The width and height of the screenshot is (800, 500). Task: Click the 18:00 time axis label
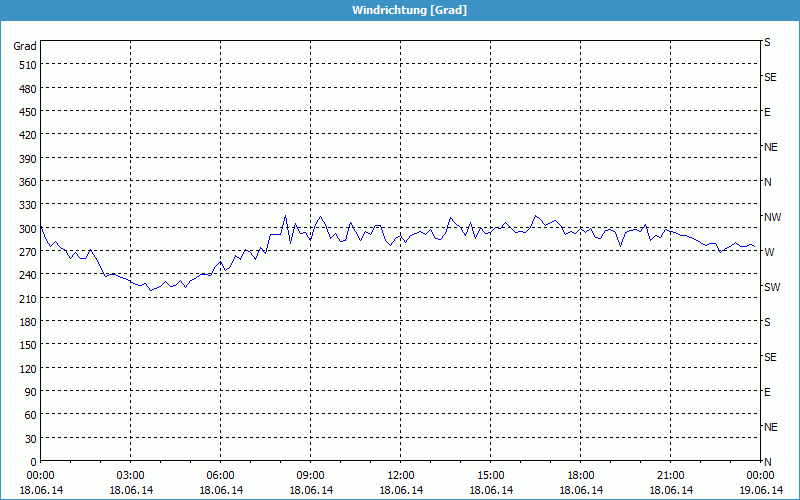coord(581,475)
